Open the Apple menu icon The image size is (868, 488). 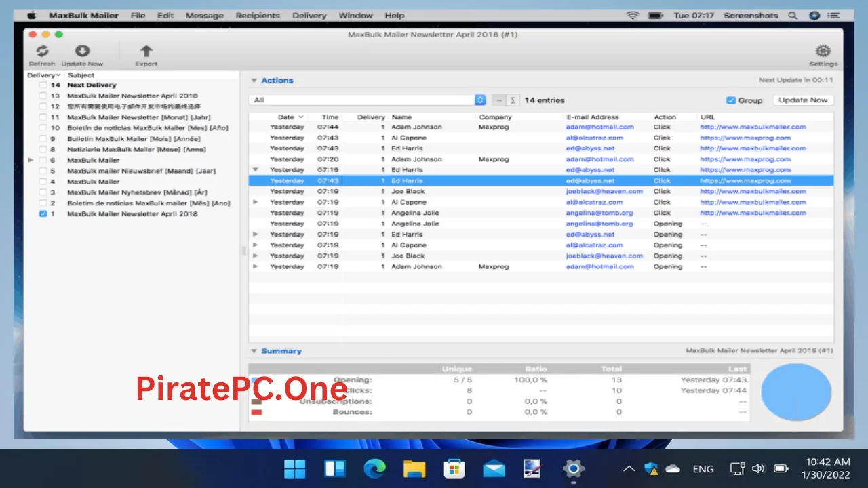(x=31, y=15)
